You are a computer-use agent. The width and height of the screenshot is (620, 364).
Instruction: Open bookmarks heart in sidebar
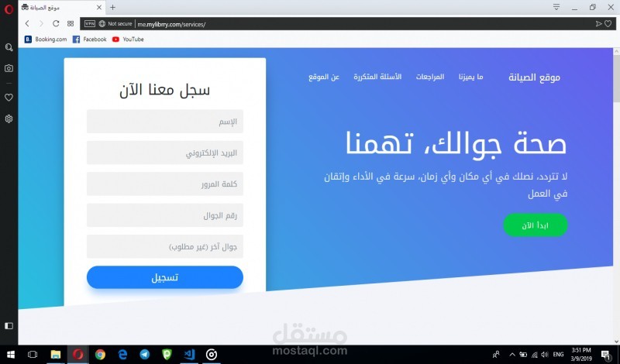9,98
